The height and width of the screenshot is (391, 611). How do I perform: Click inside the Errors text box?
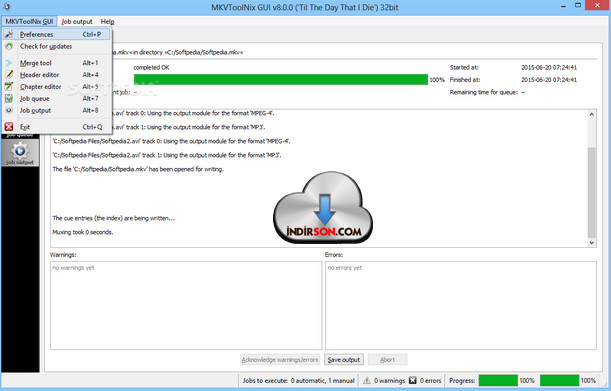[461, 305]
